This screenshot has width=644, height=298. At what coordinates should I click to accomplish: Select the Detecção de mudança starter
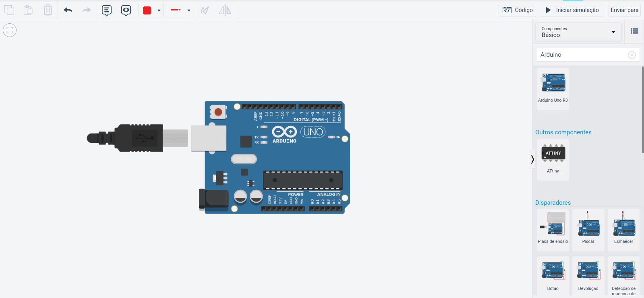[624, 277]
